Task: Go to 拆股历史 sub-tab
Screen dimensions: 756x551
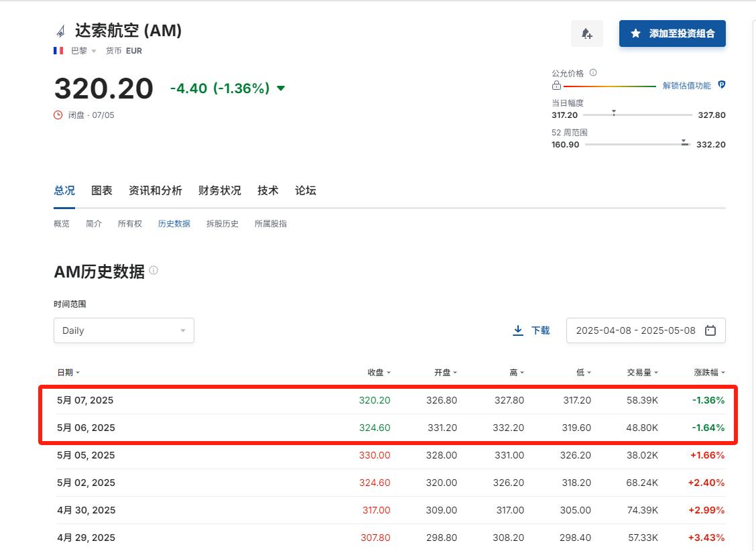Action: coord(223,224)
